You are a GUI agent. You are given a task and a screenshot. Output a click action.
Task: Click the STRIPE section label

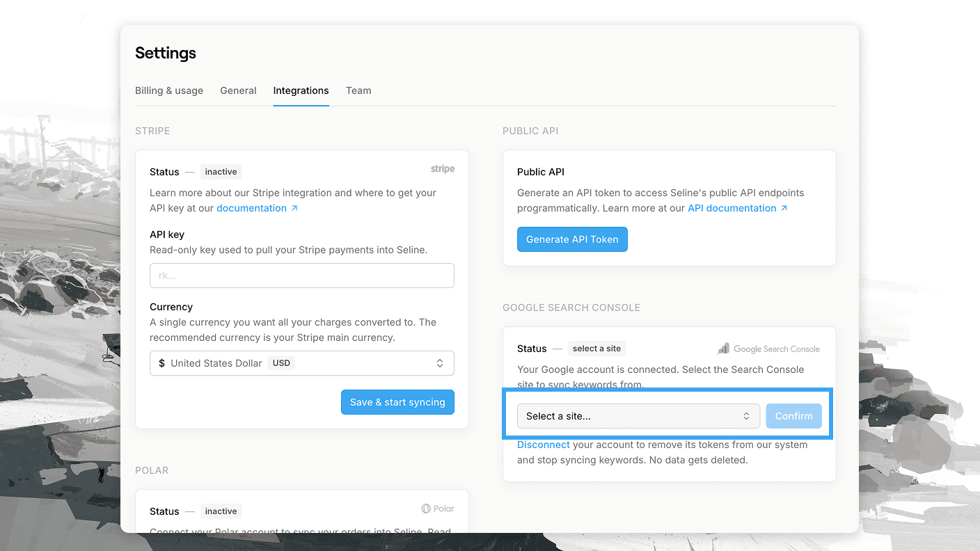point(152,131)
